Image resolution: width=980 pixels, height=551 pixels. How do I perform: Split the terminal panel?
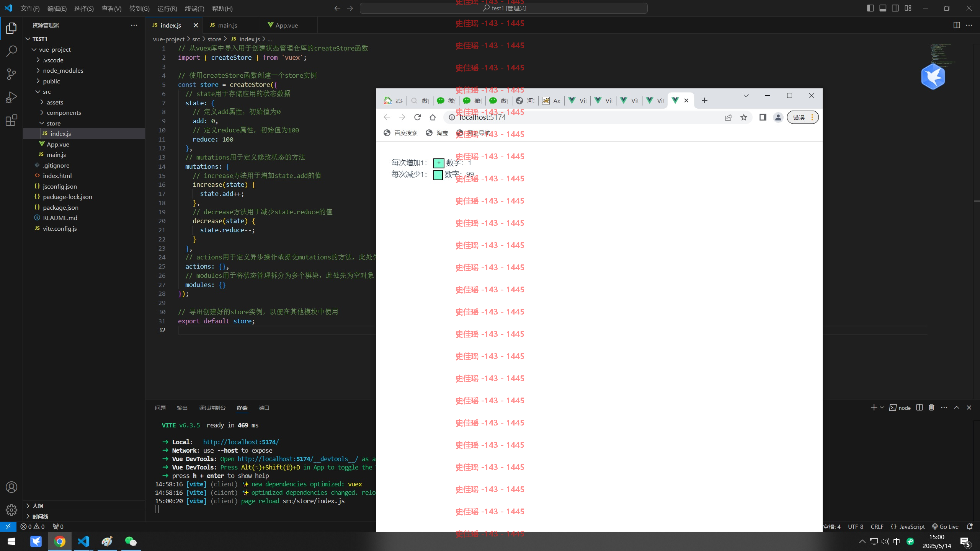click(920, 408)
